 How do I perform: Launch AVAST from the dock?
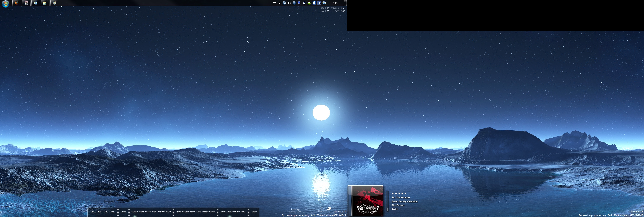tap(123, 212)
